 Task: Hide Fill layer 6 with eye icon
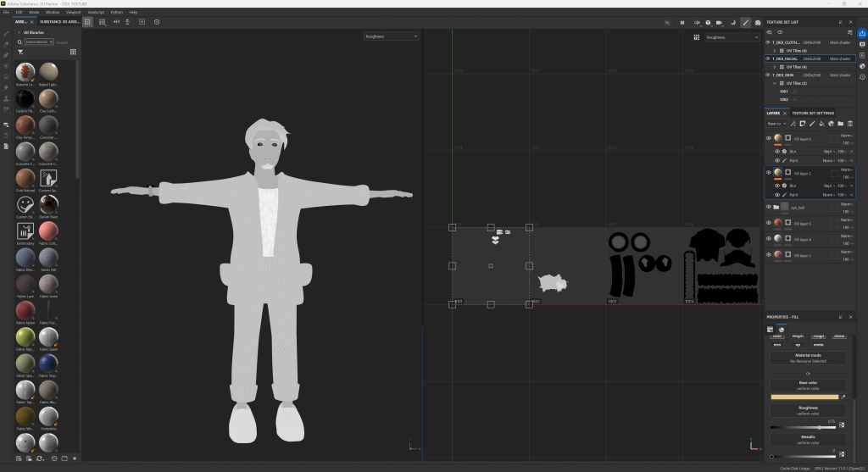pos(769,138)
